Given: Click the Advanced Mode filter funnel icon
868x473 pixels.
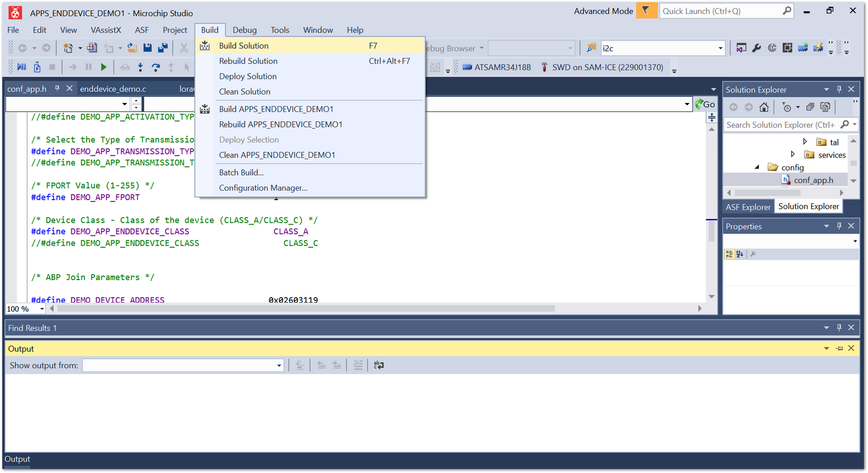Looking at the screenshot, I should click(646, 10).
